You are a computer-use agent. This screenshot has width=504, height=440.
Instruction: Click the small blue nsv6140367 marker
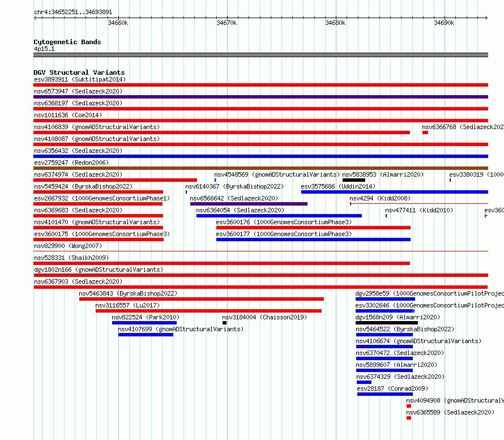coord(186,192)
